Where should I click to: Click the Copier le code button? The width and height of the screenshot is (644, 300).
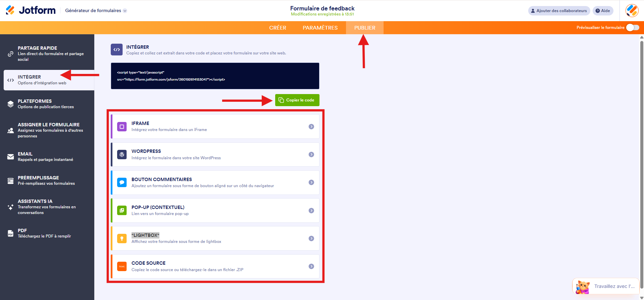pos(297,100)
